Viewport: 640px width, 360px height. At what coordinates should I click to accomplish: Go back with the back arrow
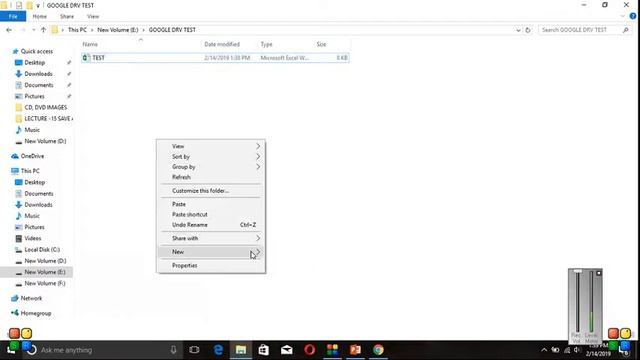click(x=9, y=30)
